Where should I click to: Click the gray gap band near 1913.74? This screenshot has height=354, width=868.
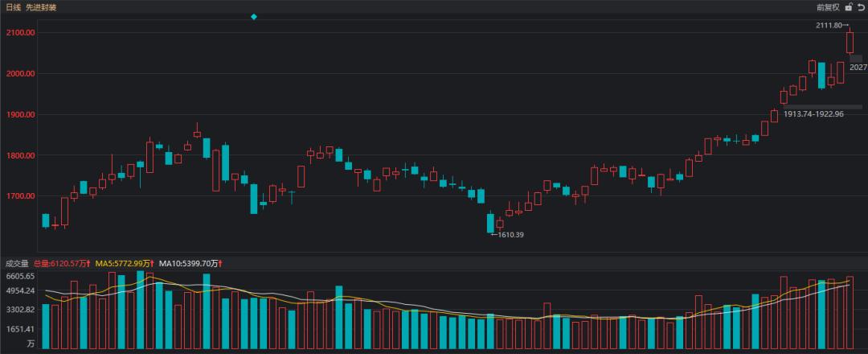[x=821, y=107]
